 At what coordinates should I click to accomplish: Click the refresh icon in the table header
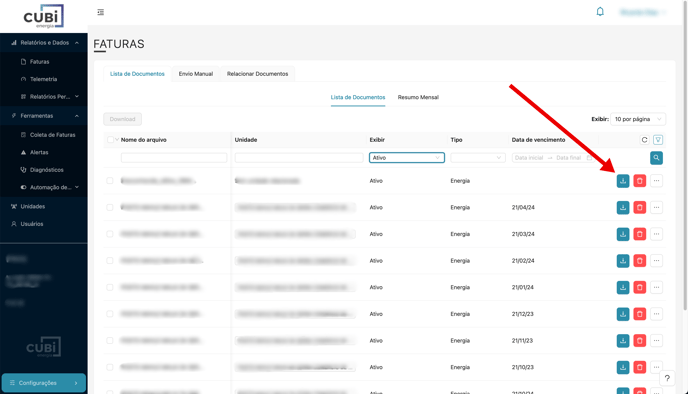point(644,140)
